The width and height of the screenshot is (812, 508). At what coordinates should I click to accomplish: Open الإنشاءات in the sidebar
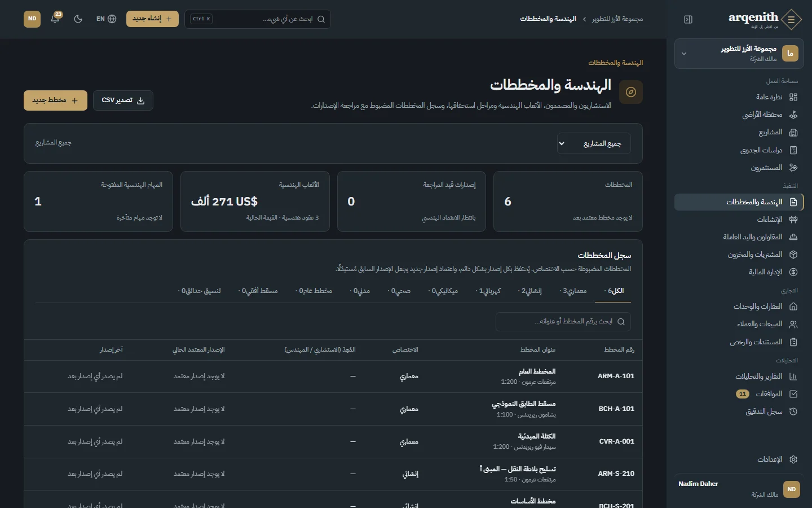pos(739,219)
